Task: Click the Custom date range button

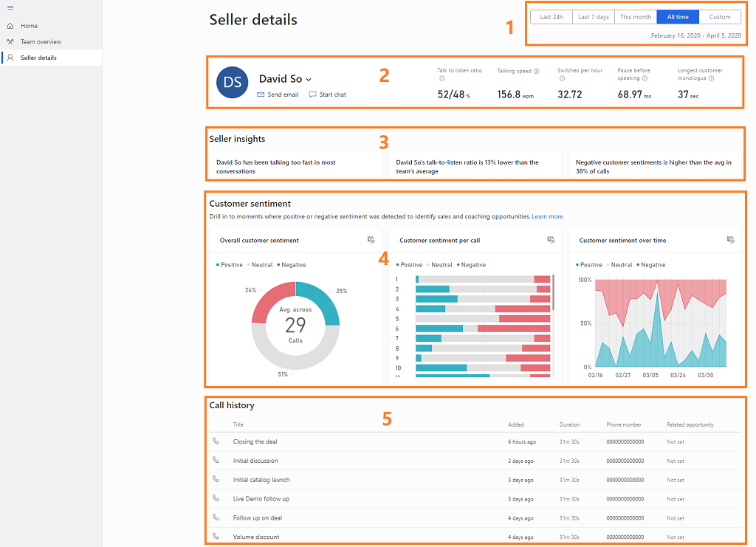Action: point(720,16)
